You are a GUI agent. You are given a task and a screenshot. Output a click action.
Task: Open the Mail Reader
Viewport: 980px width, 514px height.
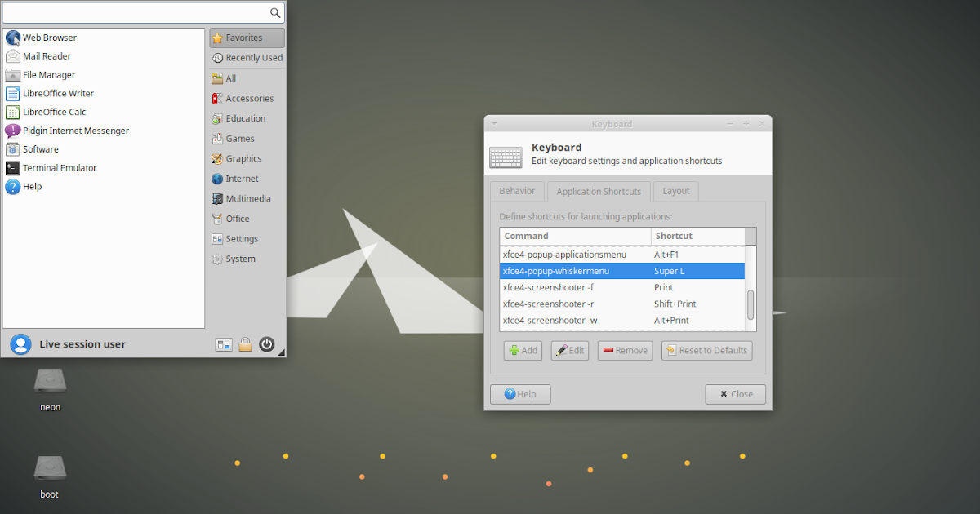coord(46,55)
